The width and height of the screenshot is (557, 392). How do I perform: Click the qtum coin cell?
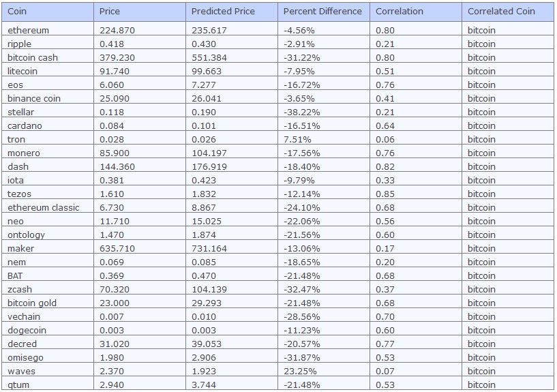coord(48,385)
